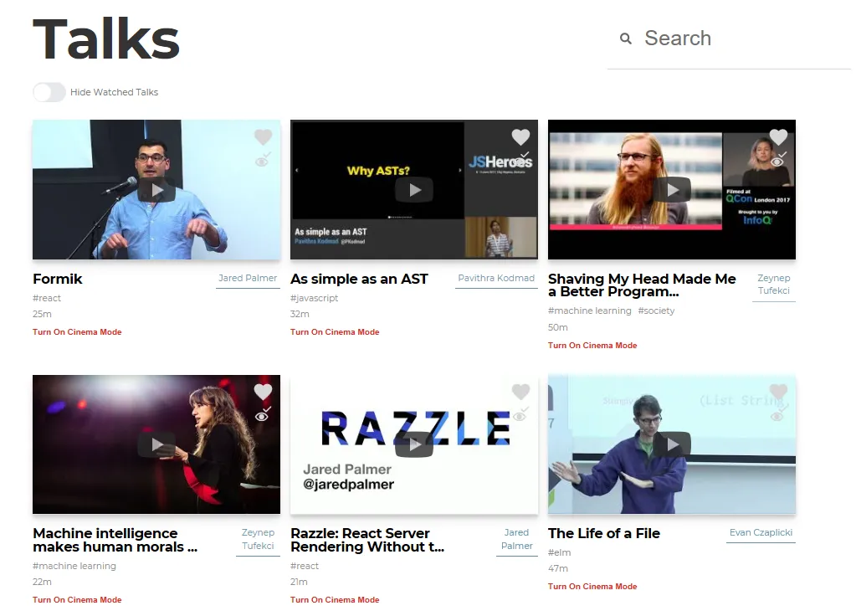Play the As simple as an AST video
Image resolution: width=856 pixels, height=616 pixels.
[x=414, y=189]
